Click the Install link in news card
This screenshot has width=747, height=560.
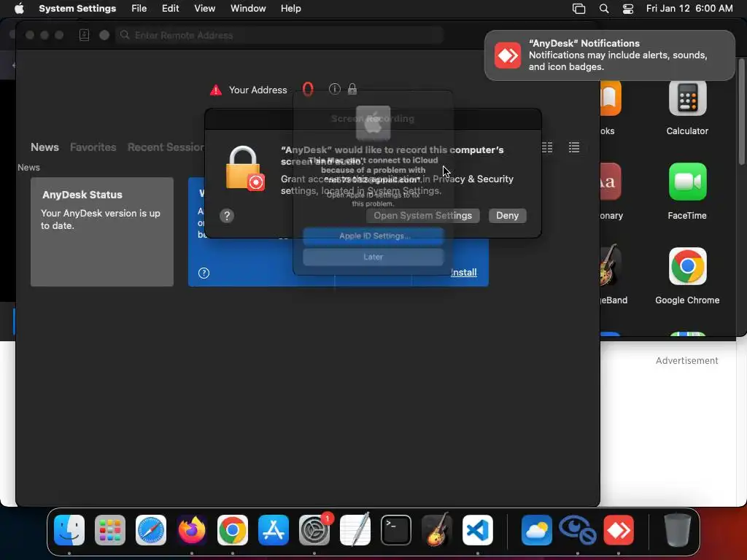tap(463, 273)
